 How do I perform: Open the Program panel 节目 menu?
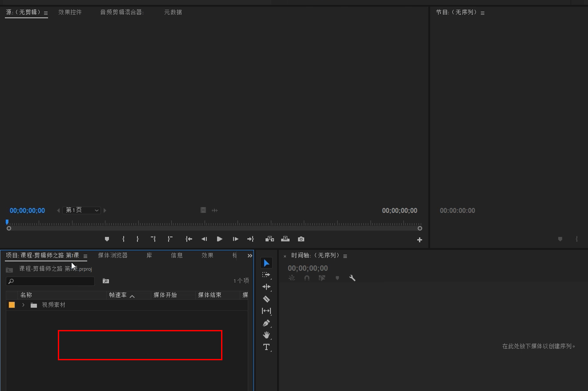click(483, 13)
